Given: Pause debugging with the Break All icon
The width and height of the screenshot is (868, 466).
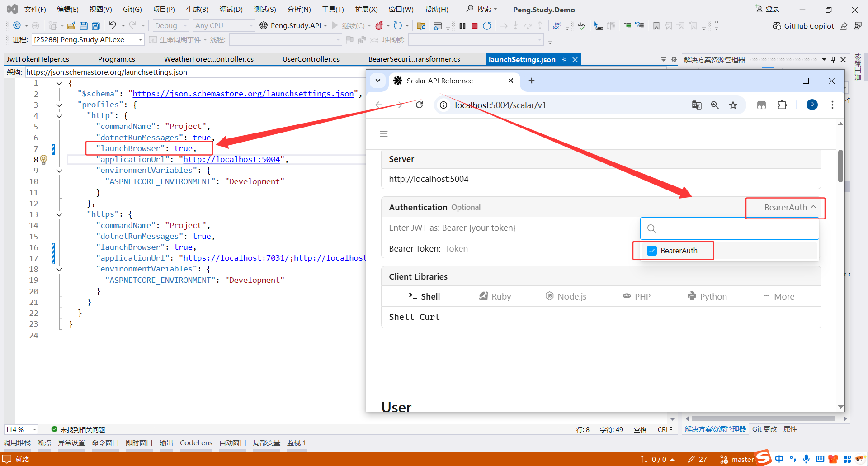Looking at the screenshot, I should [x=462, y=26].
